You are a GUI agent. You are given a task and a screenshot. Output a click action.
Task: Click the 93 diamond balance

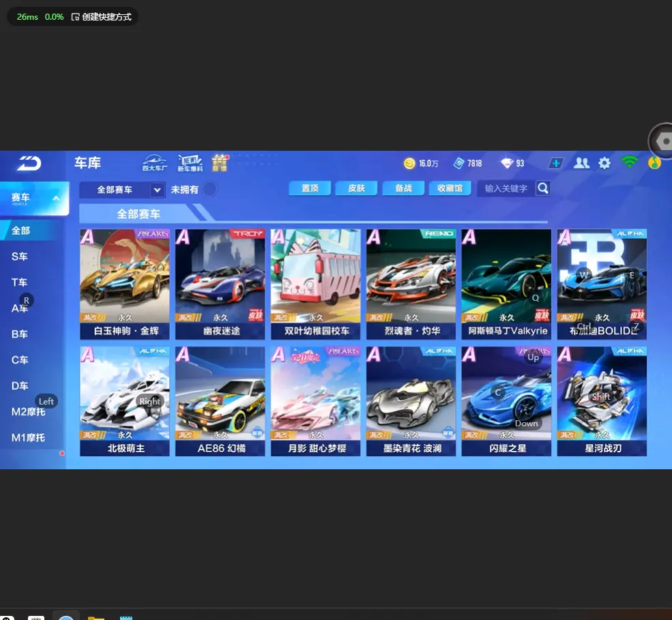pos(520,164)
